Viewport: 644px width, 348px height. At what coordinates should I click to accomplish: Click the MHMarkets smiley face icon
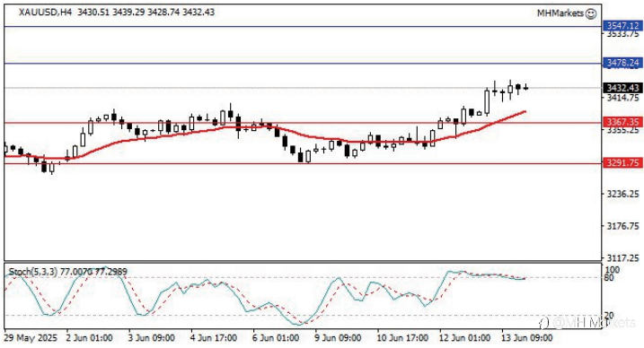coord(591,13)
